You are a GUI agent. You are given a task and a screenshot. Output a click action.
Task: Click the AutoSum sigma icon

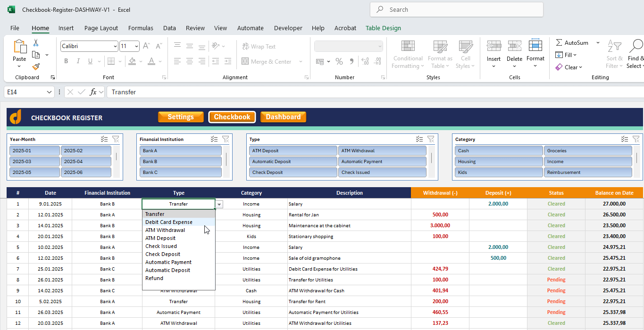(559, 42)
